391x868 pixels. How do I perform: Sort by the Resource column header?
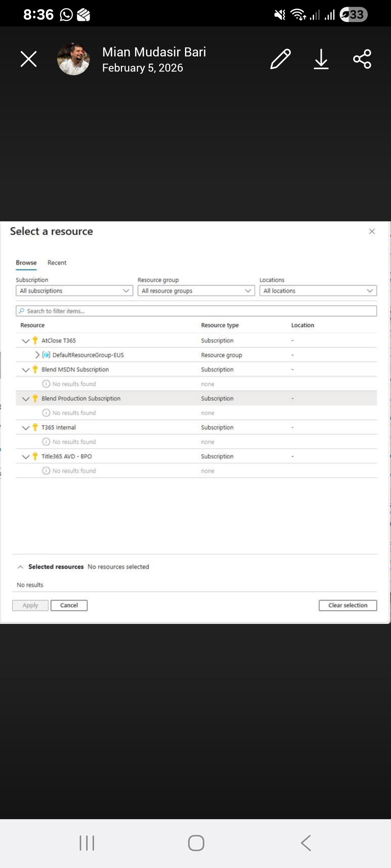point(33,325)
